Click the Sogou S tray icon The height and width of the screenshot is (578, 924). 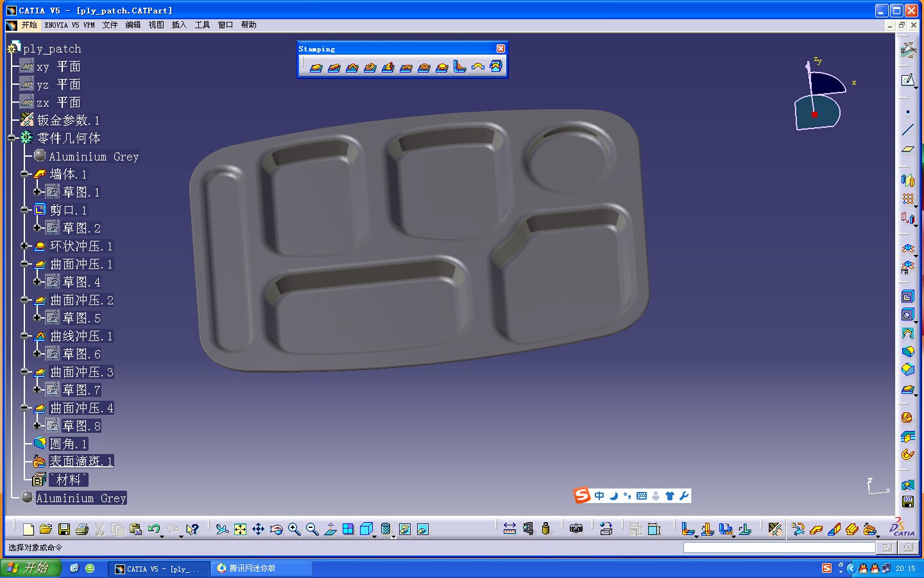tap(826, 568)
